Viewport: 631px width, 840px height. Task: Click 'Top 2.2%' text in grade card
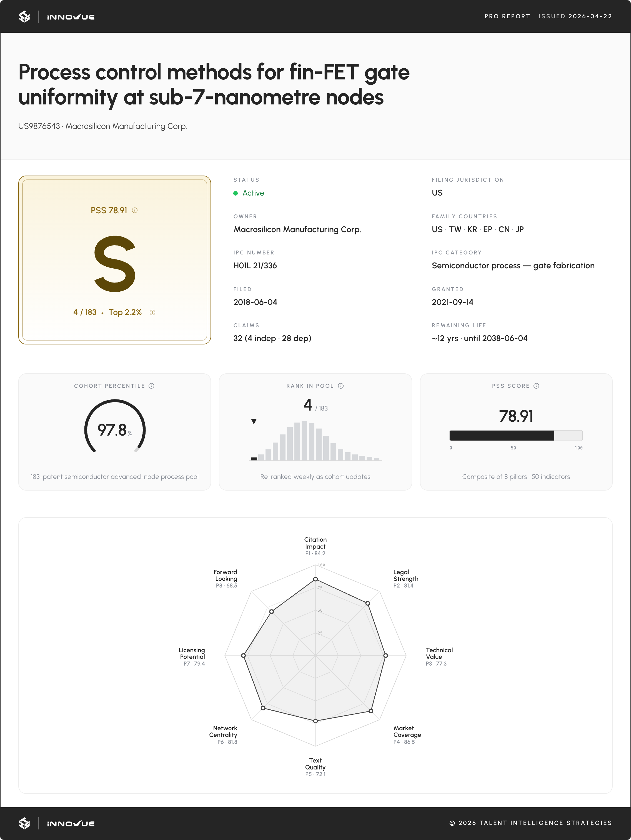pyautogui.click(x=125, y=312)
